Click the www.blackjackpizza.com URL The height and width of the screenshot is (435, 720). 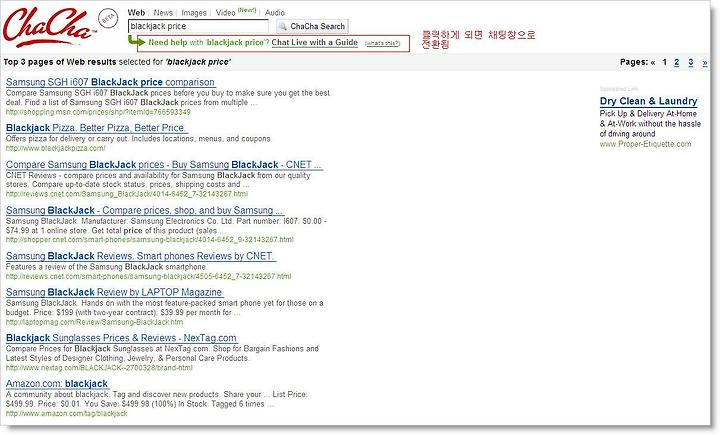click(56, 148)
